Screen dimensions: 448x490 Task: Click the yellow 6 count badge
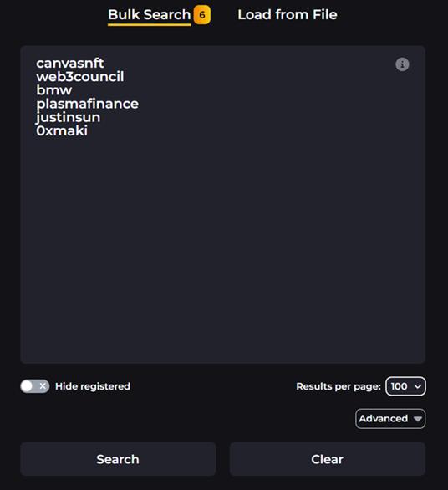[202, 15]
